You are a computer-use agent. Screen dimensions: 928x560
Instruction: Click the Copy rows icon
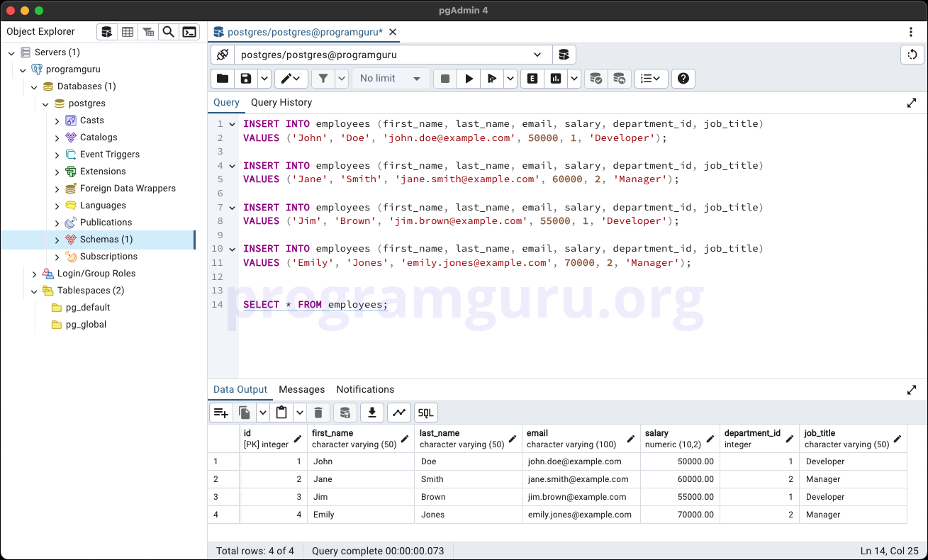pos(245,413)
